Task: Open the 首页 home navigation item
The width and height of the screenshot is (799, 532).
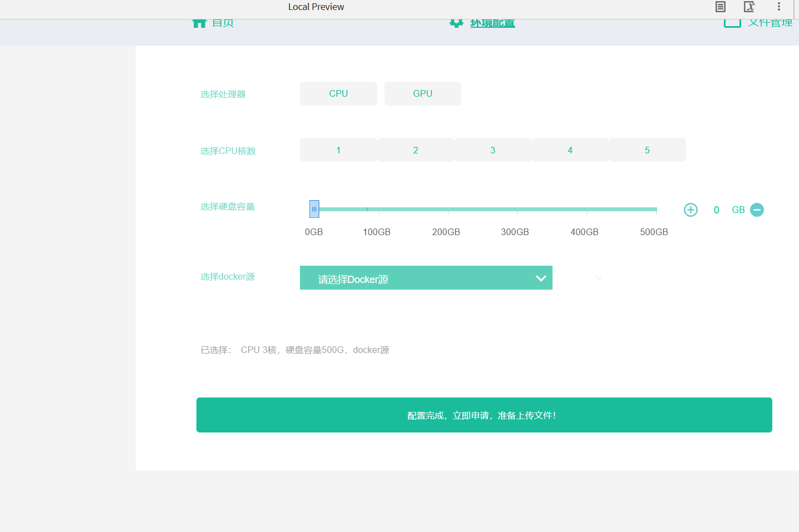Action: (x=213, y=23)
